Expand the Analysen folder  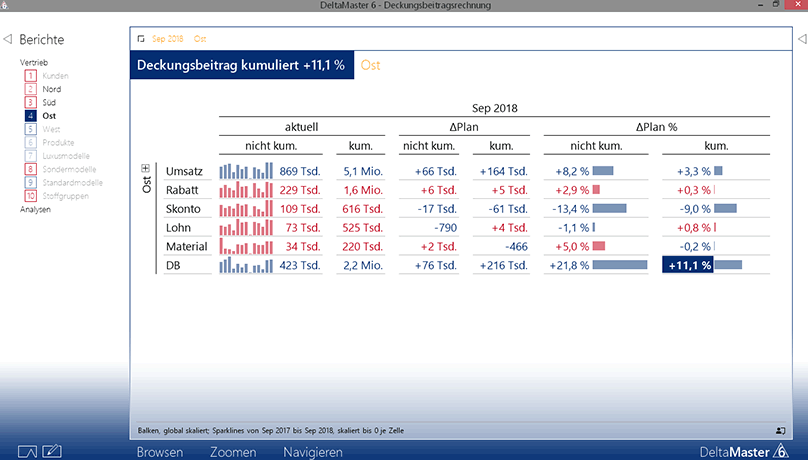(35, 209)
